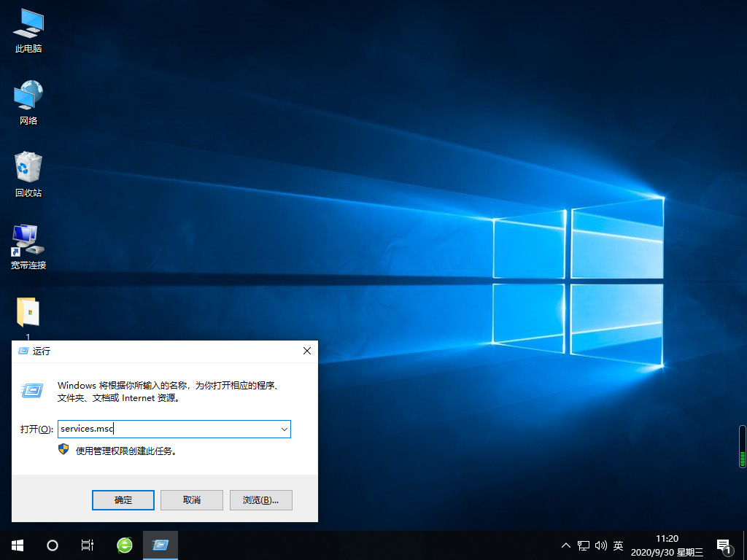
Task: Launch the 宽带连接 broadband connection
Action: 28,244
